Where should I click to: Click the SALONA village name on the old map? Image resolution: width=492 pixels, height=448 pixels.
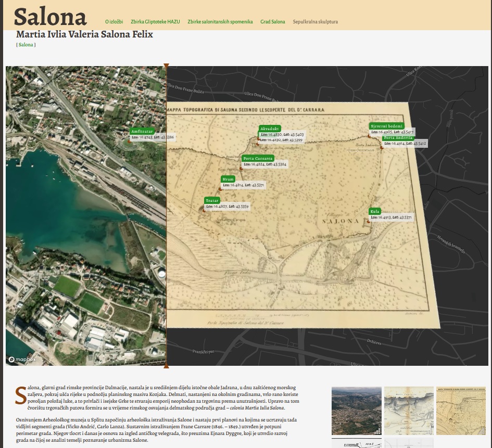click(x=340, y=221)
